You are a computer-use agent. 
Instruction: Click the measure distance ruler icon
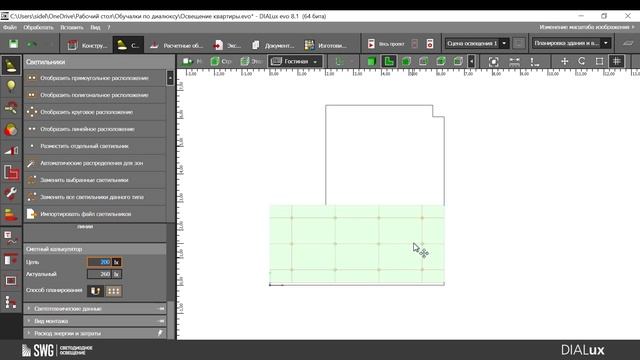pos(514,62)
